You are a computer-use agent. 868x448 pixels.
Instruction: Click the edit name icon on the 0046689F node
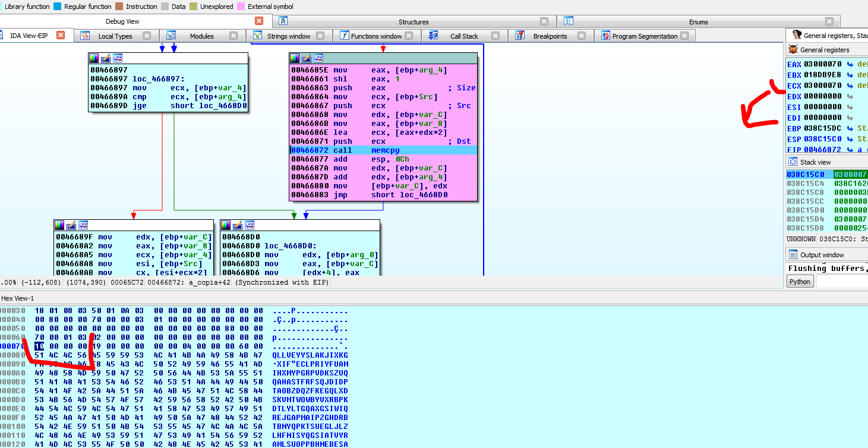(71, 225)
